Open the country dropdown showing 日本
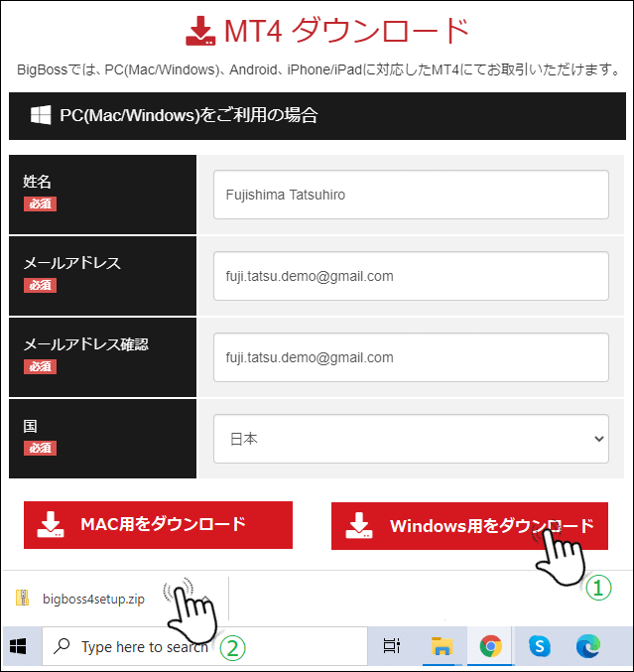634x672 pixels. pyautogui.click(x=411, y=439)
